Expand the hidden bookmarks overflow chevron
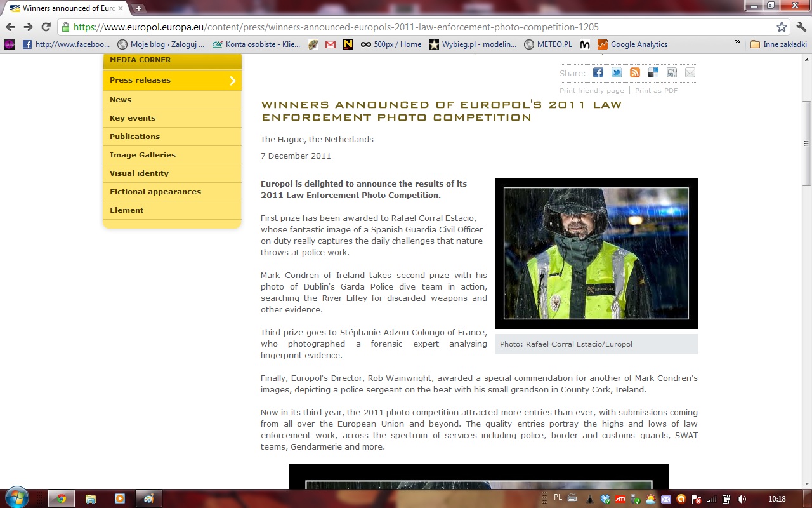Image resolution: width=812 pixels, height=508 pixels. 737,43
